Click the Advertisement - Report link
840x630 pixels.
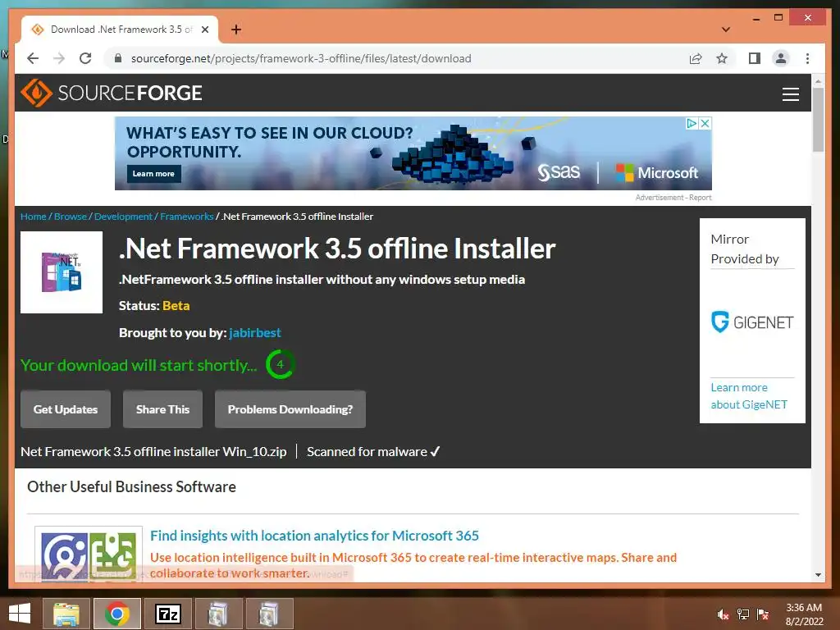point(673,198)
